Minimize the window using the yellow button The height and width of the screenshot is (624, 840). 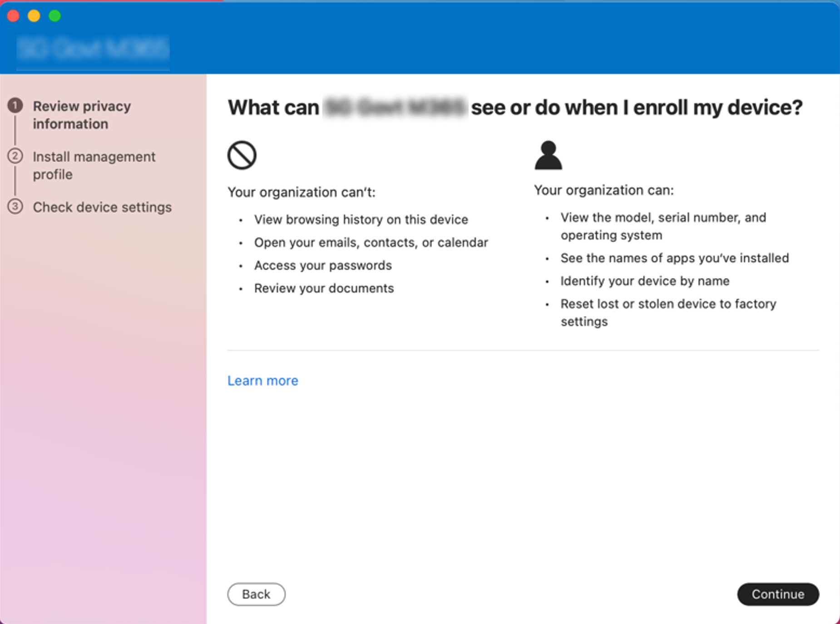coord(34,16)
